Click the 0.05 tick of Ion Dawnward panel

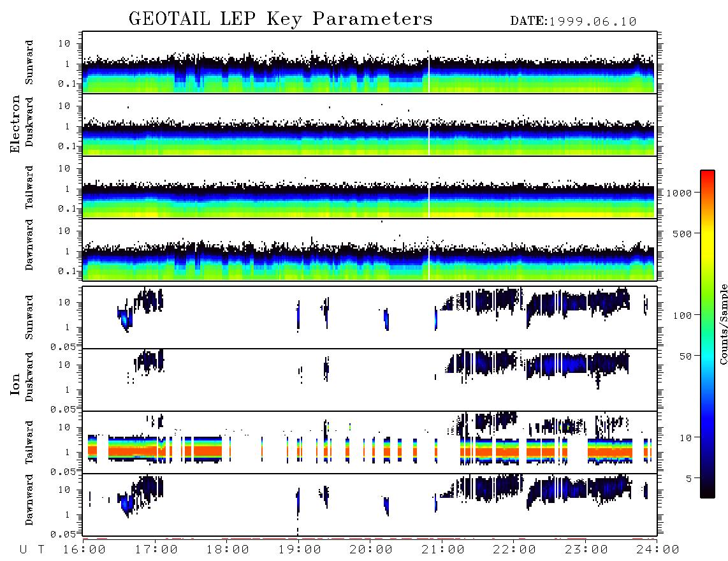(62, 534)
